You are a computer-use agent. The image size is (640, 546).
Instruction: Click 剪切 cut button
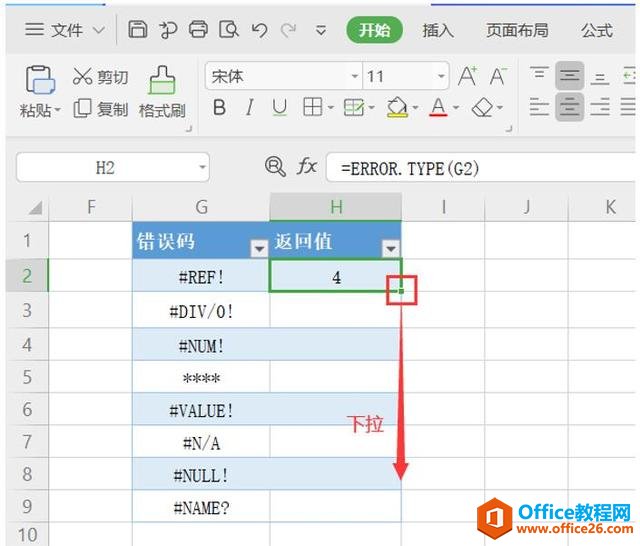pyautogui.click(x=100, y=77)
